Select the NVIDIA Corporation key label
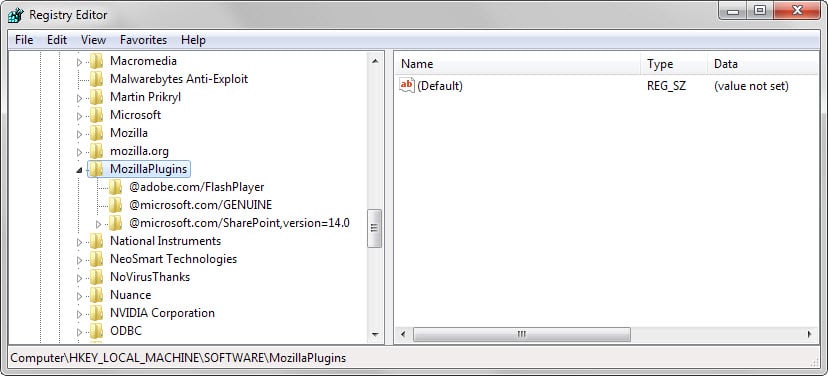 click(x=162, y=313)
